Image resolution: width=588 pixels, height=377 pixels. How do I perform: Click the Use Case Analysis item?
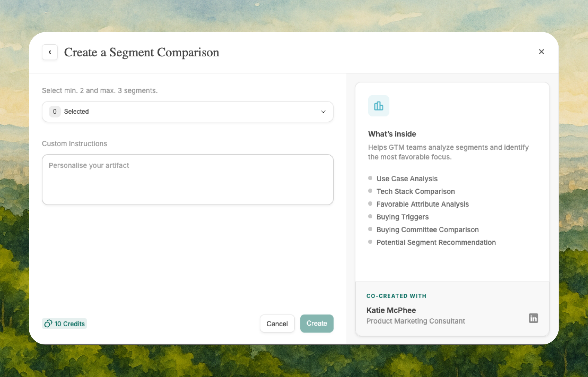(407, 179)
